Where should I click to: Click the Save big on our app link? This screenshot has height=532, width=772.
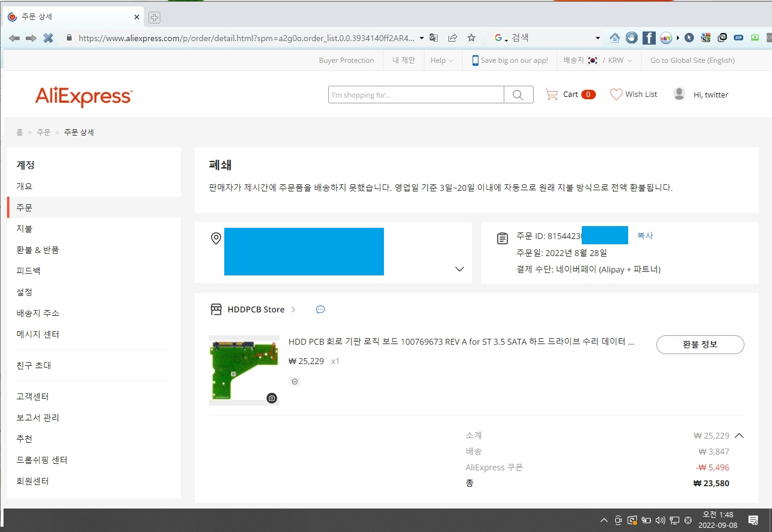point(510,60)
